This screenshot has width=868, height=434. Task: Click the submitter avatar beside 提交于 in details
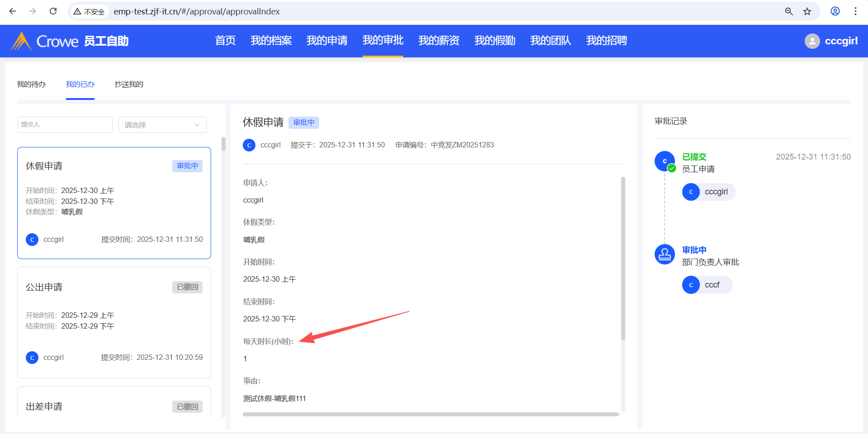click(x=249, y=145)
